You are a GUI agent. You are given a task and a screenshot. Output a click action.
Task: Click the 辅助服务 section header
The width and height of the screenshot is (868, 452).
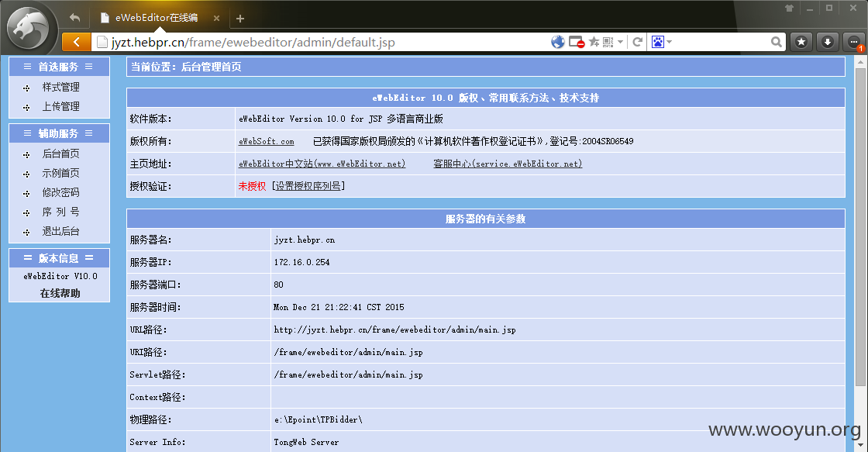click(x=59, y=133)
